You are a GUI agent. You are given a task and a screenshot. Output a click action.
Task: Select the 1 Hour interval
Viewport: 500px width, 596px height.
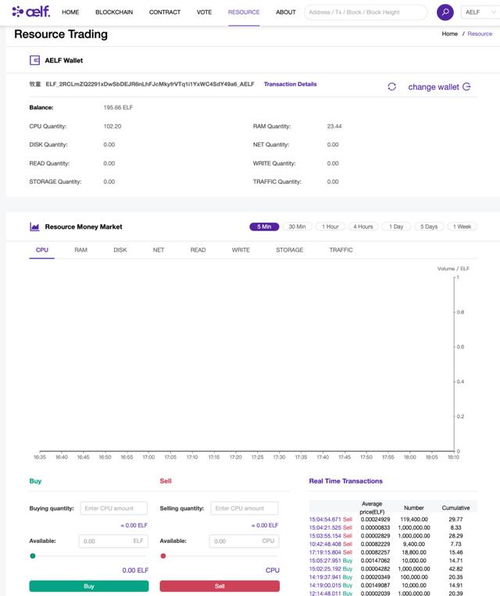(x=330, y=227)
